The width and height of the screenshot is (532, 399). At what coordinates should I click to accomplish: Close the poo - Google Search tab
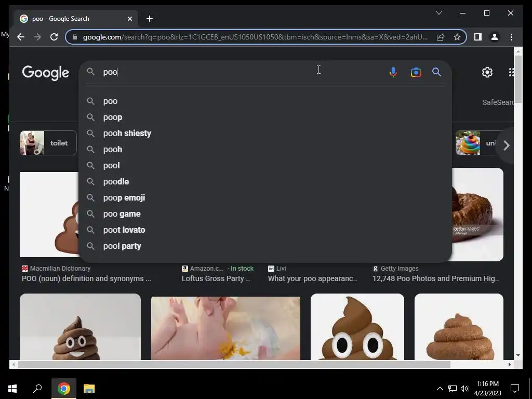[129, 19]
